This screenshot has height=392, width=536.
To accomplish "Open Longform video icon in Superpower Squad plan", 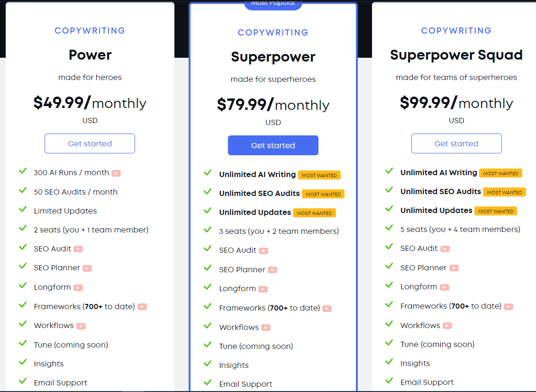I will pos(445,287).
